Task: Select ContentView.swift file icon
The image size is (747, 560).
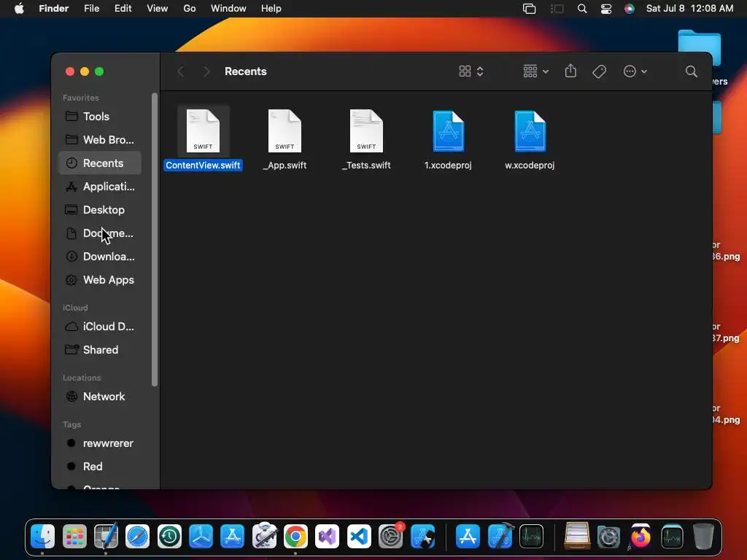Action: click(x=203, y=131)
